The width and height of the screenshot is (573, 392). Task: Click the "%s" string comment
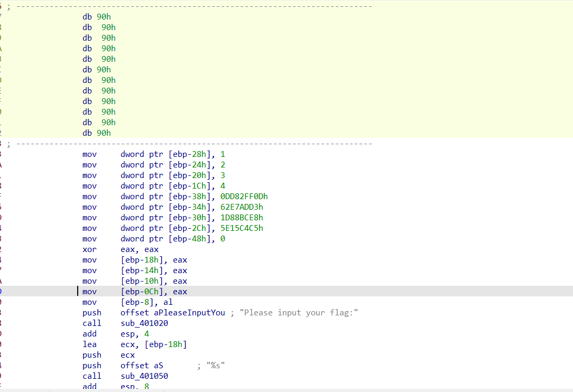[x=216, y=366]
